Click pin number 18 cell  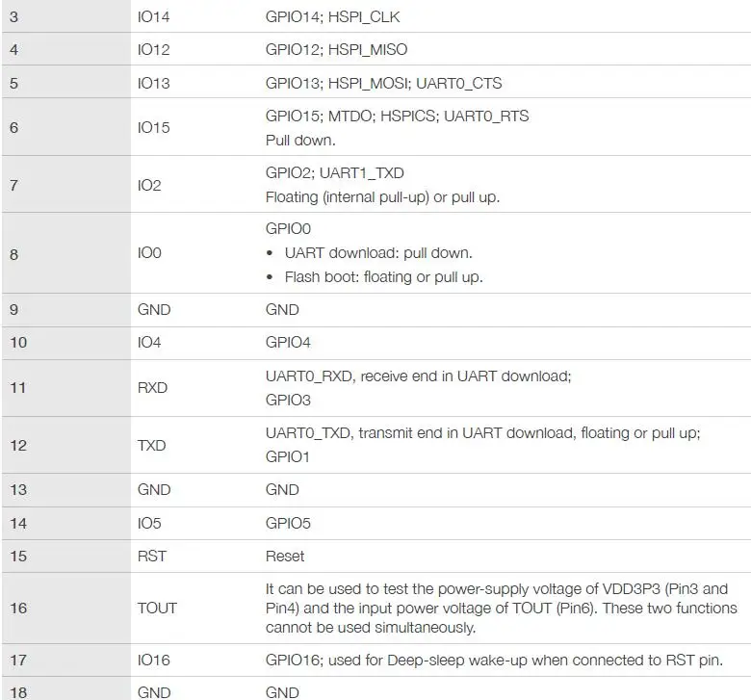66,688
